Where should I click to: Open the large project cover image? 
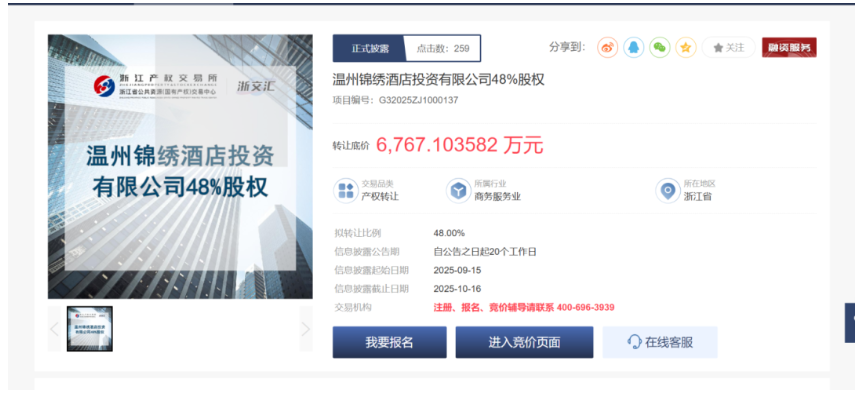click(180, 167)
